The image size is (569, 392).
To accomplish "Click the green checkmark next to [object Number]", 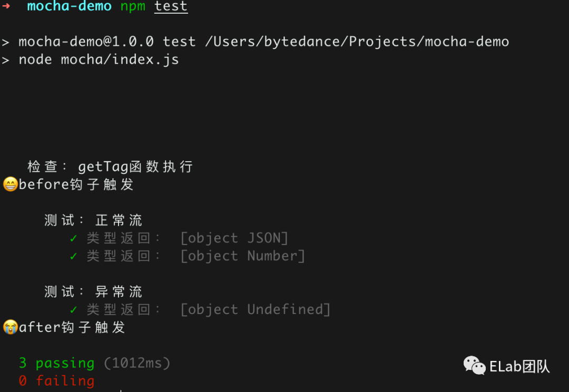I will [x=74, y=256].
